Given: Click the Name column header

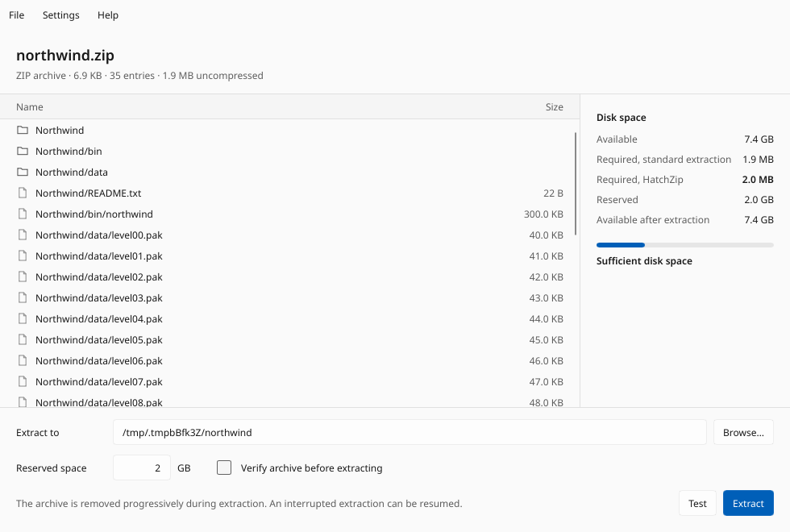Looking at the screenshot, I should click(30, 106).
